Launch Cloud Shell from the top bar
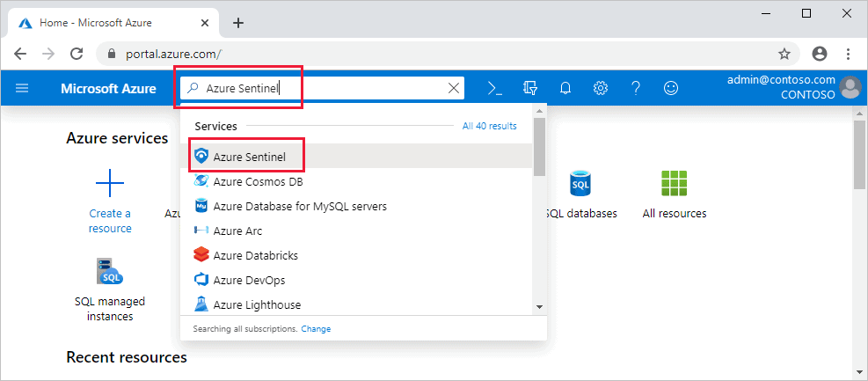Image resolution: width=868 pixels, height=381 pixels. pos(495,88)
